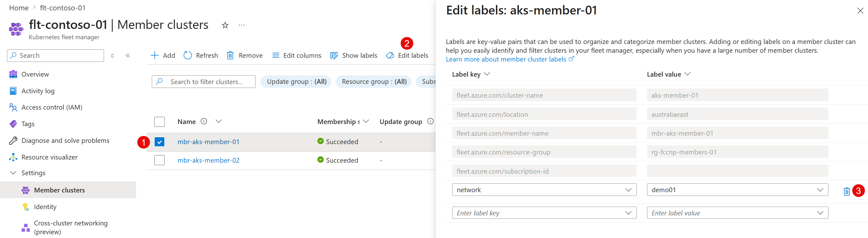Collapse the sidebar with the double chevron

[x=128, y=56]
